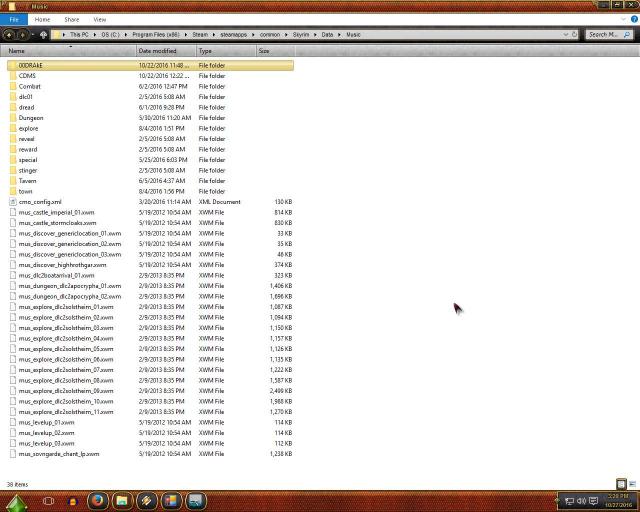
Task: Expand the arrow after Skyrim in breadcrumb
Action: [315, 35]
